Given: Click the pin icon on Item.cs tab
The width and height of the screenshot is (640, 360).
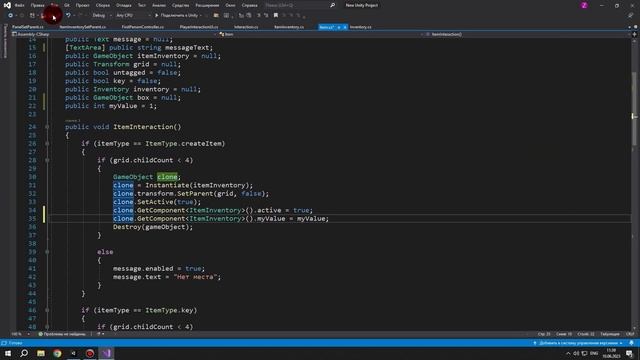Looking at the screenshot, I should click(x=339, y=27).
